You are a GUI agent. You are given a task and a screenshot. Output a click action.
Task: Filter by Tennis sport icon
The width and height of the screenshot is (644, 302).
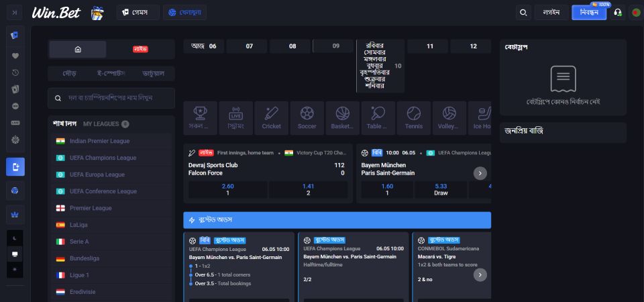coord(414,118)
